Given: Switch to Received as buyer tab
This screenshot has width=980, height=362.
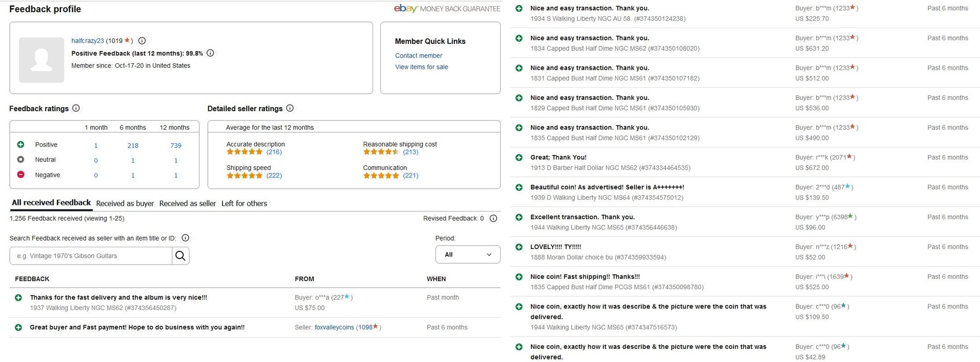Looking at the screenshot, I should coord(125,203).
